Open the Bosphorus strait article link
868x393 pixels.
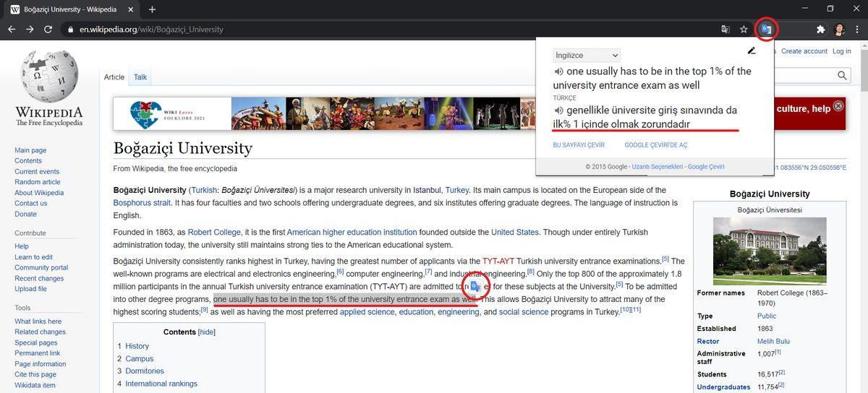pyautogui.click(x=142, y=203)
